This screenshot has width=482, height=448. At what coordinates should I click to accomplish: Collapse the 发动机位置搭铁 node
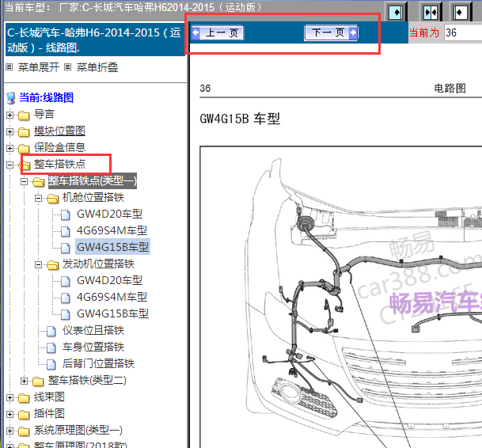[x=39, y=264]
